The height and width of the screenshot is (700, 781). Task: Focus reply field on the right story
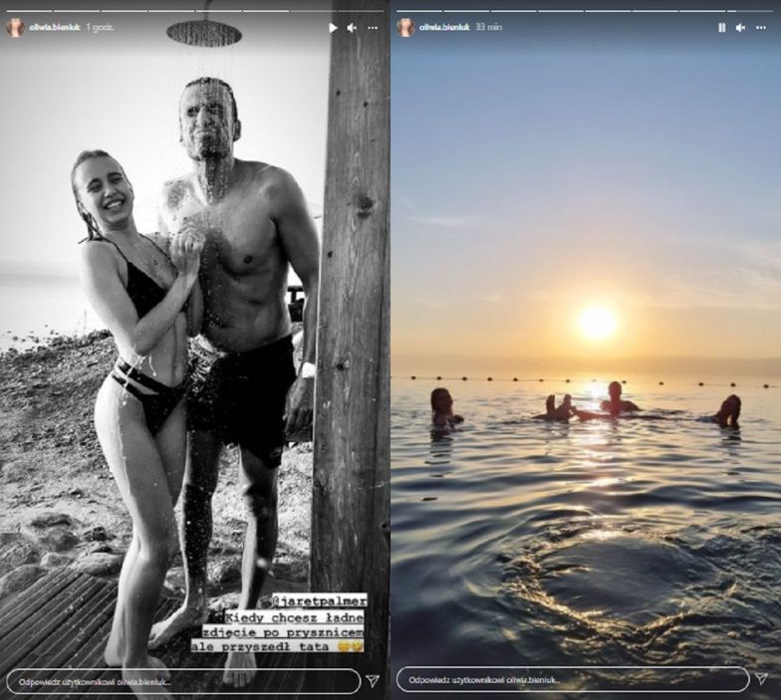(x=573, y=680)
